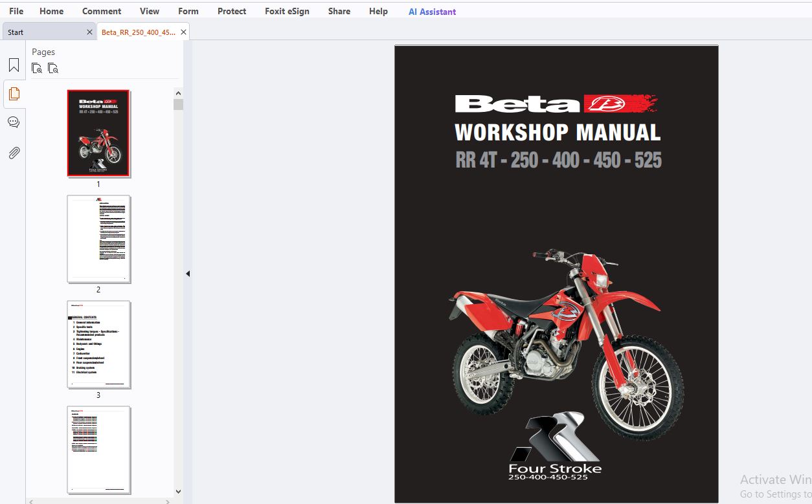Viewport: 812px width, 504px height.
Task: Close the Start tab
Action: [89, 32]
